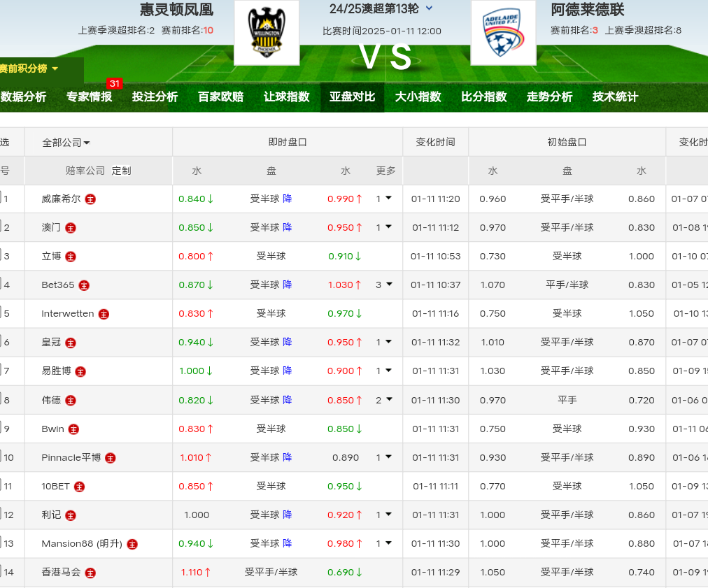Click the Adelaide United team logo
Viewport: 708px width, 588px height.
504,33
